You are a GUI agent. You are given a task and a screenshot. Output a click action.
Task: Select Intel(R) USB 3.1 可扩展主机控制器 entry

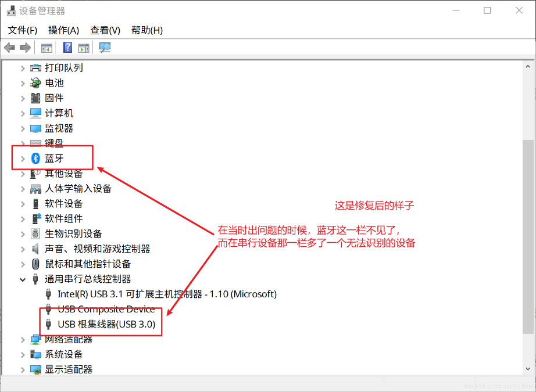click(x=167, y=294)
